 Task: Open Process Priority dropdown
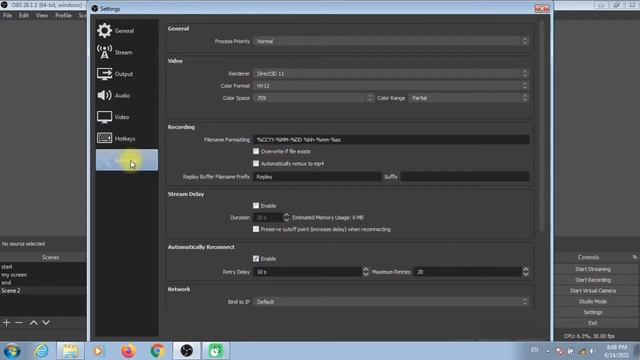391,41
